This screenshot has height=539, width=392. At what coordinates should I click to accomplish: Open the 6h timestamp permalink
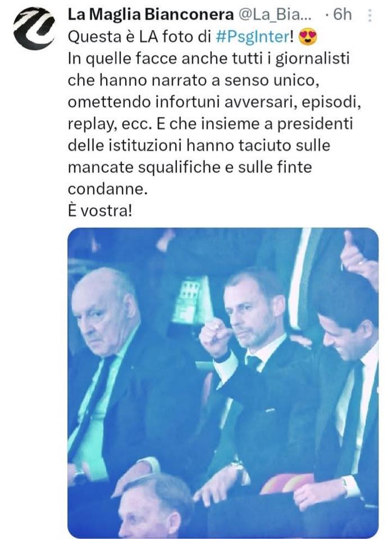[x=342, y=15]
